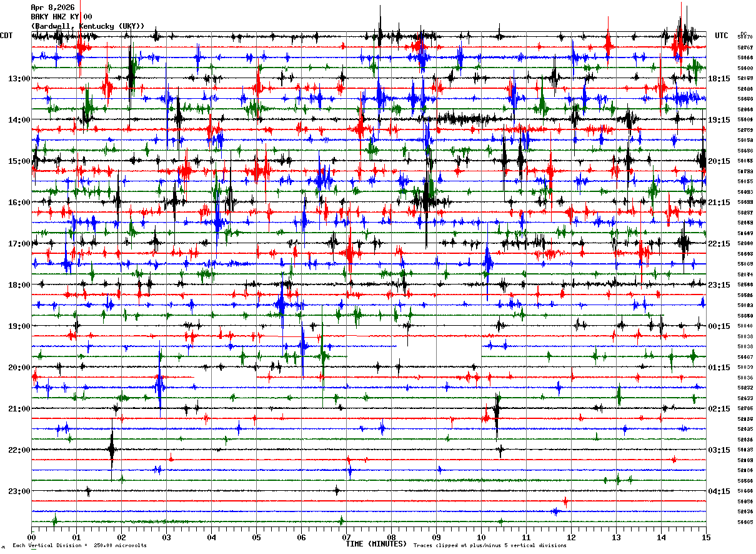Click the '15:00' CDT time label

point(19,161)
